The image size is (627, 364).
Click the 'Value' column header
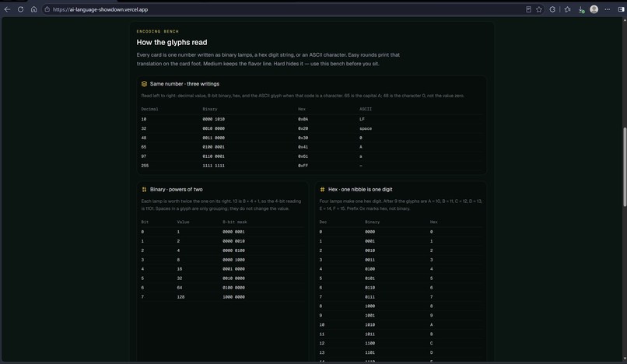pos(183,222)
